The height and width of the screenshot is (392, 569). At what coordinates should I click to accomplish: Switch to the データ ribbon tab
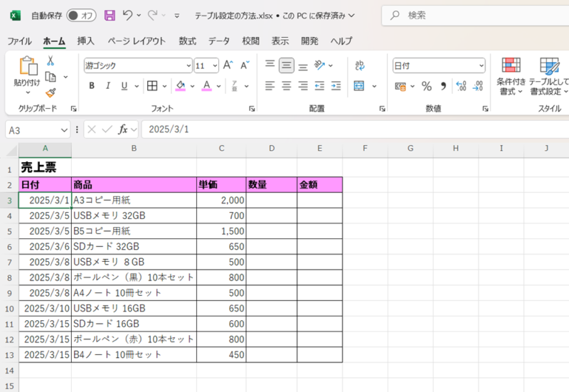click(219, 41)
